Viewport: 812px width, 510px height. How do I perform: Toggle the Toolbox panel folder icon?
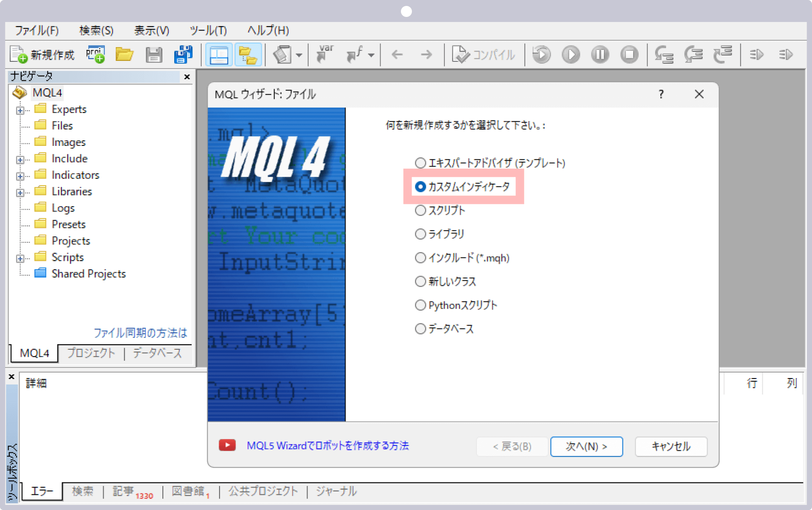click(248, 55)
